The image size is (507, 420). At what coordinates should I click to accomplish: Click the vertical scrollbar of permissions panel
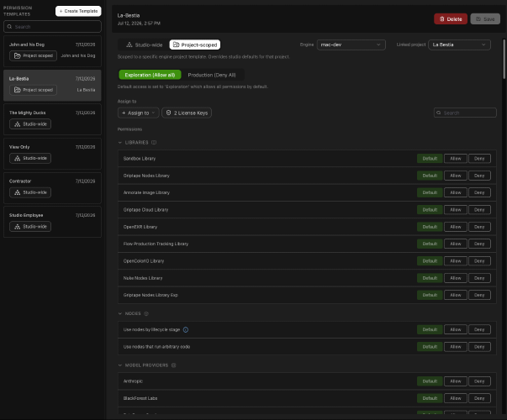click(x=504, y=59)
